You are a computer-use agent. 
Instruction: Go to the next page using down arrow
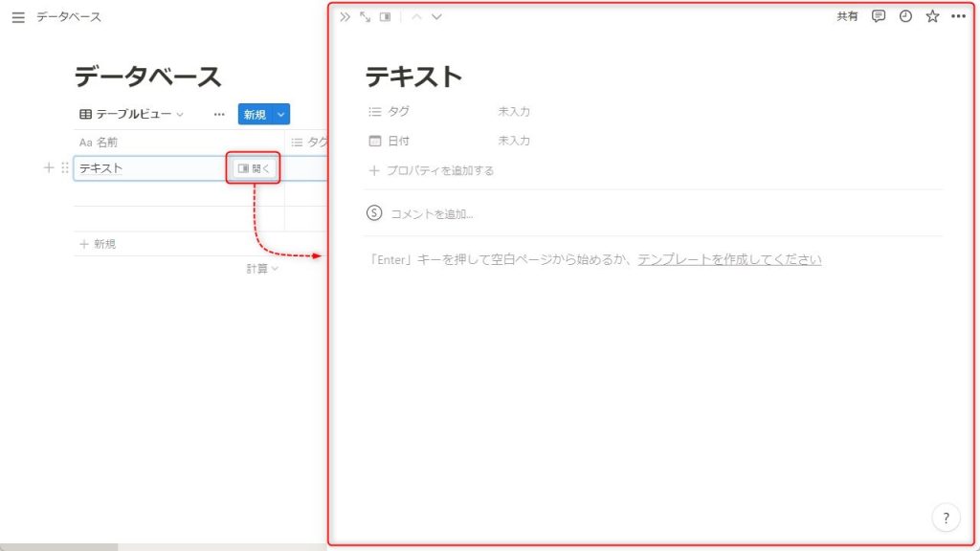point(436,17)
